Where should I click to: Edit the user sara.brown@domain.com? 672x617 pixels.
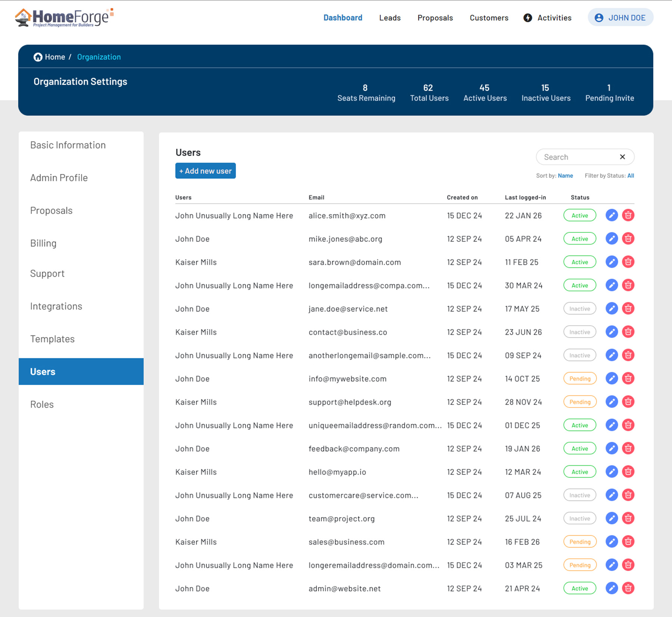612,262
